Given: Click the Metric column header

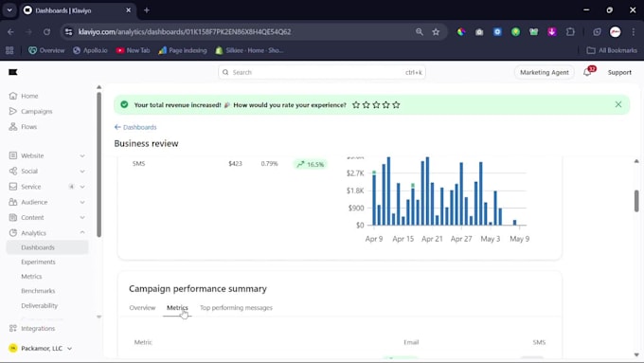Looking at the screenshot, I should tap(143, 342).
